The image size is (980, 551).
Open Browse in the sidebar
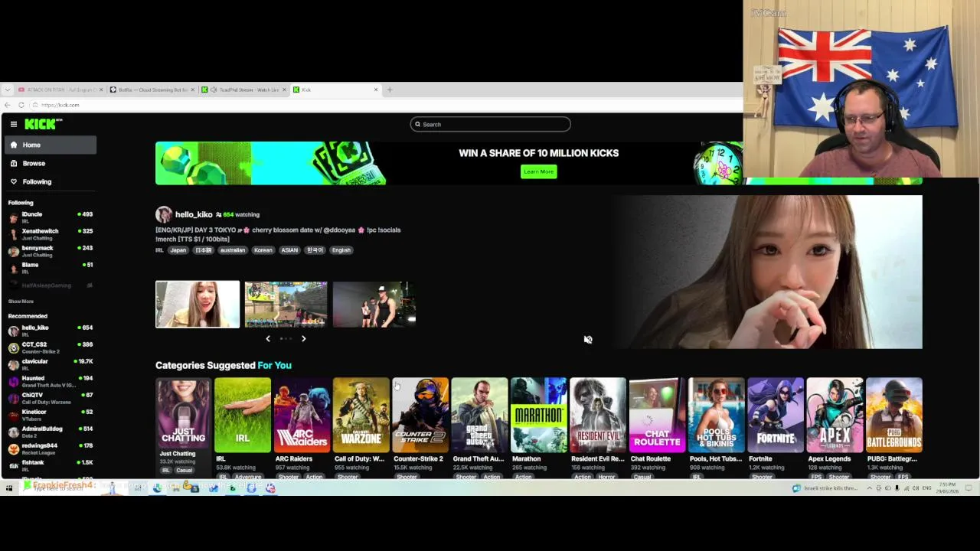51,163
